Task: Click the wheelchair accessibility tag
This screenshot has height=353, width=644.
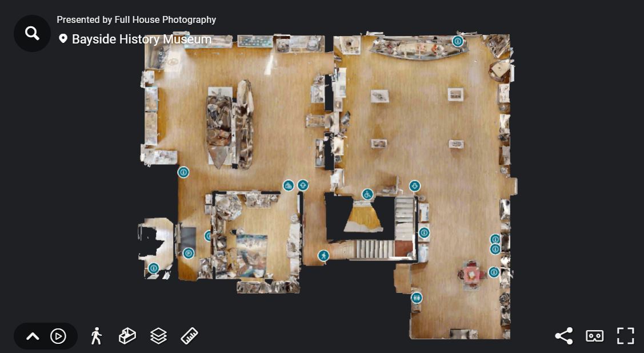Action: [x=367, y=194]
